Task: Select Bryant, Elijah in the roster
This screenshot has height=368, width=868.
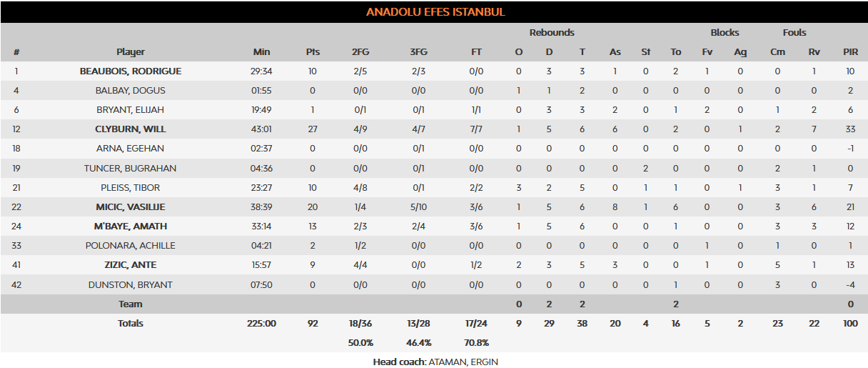Action: (131, 110)
